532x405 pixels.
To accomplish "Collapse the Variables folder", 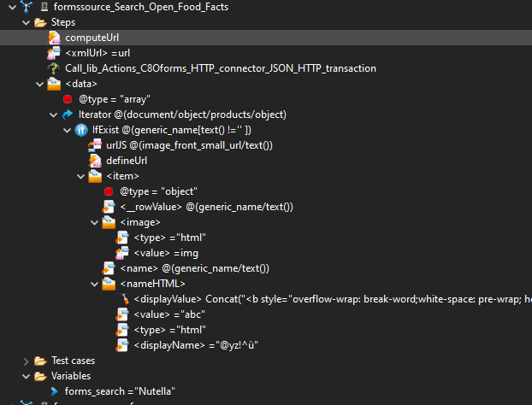I will click(x=26, y=376).
